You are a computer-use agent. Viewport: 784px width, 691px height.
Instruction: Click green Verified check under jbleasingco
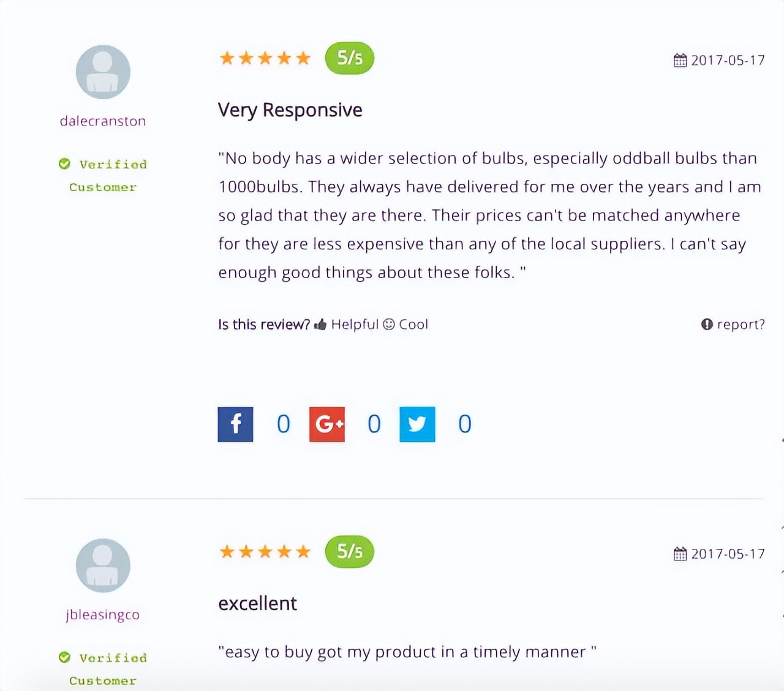[64, 657]
